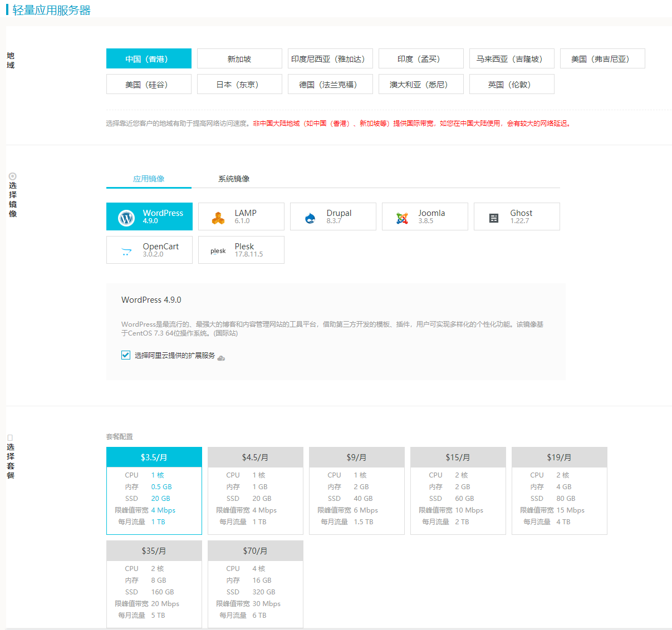The height and width of the screenshot is (630, 672).
Task: Choose the Joomla 3.8.5 image
Action: point(425,216)
